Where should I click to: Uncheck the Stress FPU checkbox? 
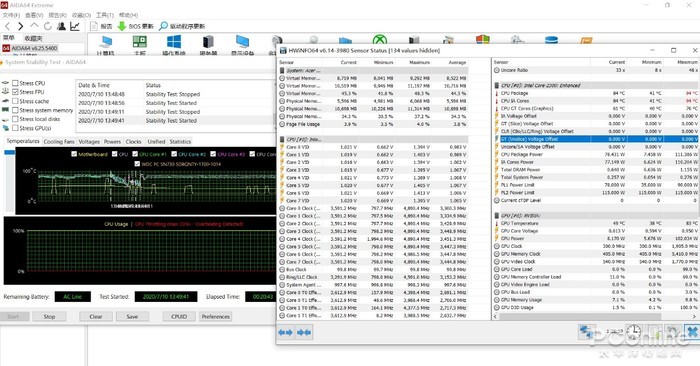point(15,92)
